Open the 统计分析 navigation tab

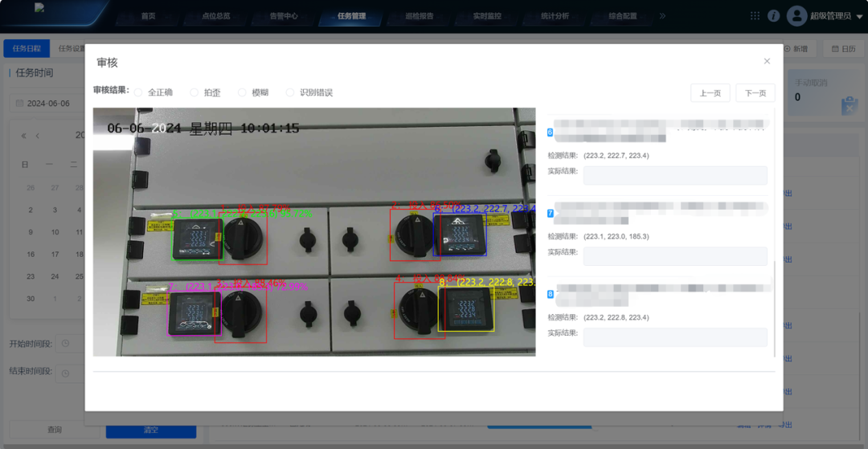tap(555, 16)
